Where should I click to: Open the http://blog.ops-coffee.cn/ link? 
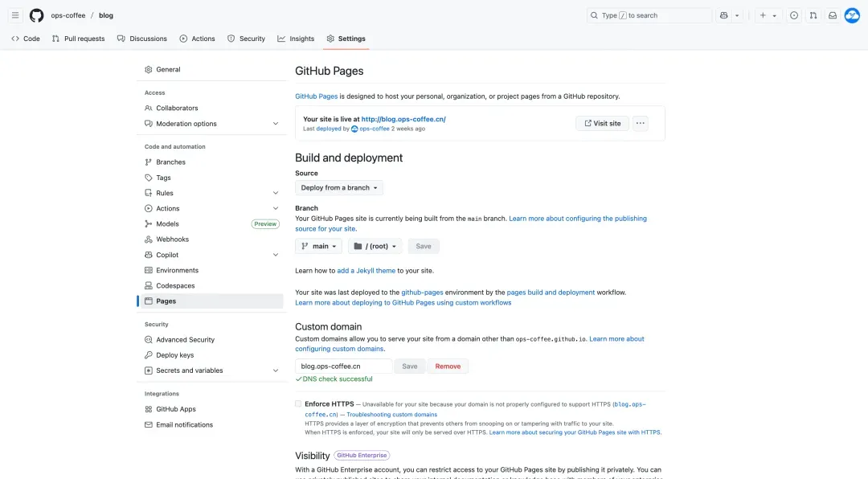[x=403, y=119]
